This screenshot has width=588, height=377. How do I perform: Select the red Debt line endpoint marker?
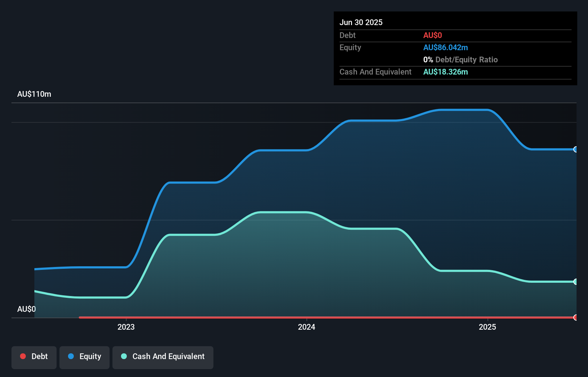coord(575,318)
